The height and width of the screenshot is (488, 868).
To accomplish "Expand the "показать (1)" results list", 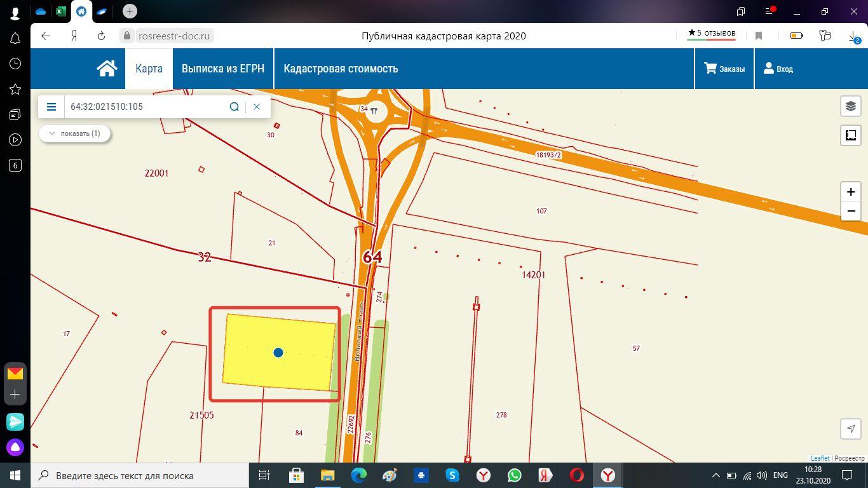I will (74, 133).
